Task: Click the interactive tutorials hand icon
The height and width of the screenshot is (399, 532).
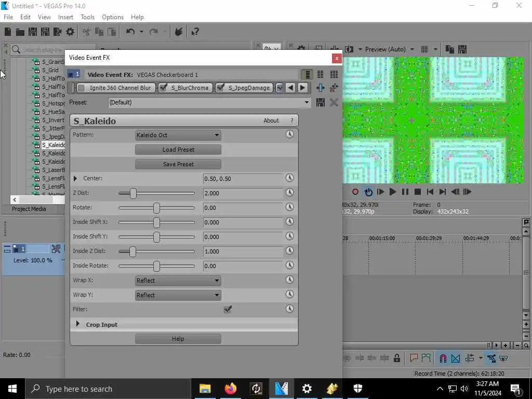Action: click(x=179, y=32)
